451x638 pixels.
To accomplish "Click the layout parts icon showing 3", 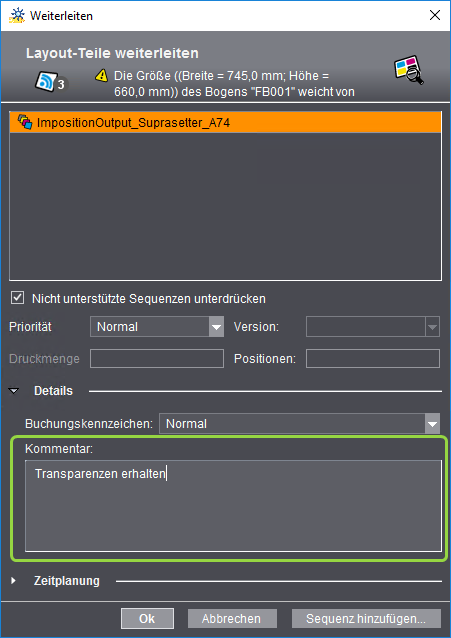I will point(52,81).
